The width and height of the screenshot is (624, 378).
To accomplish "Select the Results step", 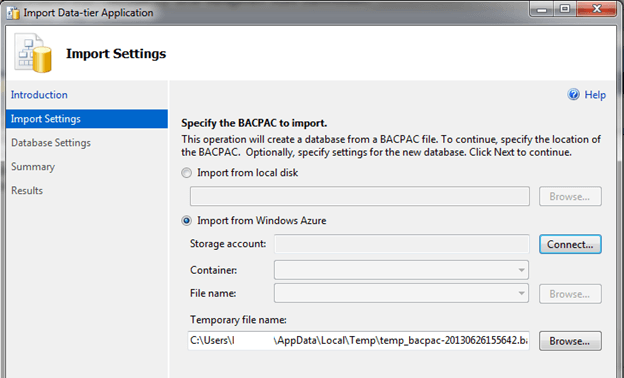I will (27, 190).
